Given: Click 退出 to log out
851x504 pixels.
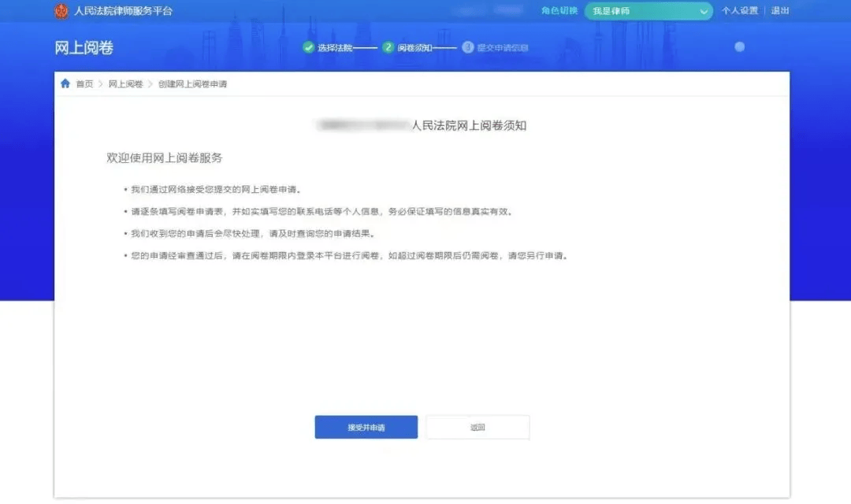Looking at the screenshot, I should coord(779,11).
